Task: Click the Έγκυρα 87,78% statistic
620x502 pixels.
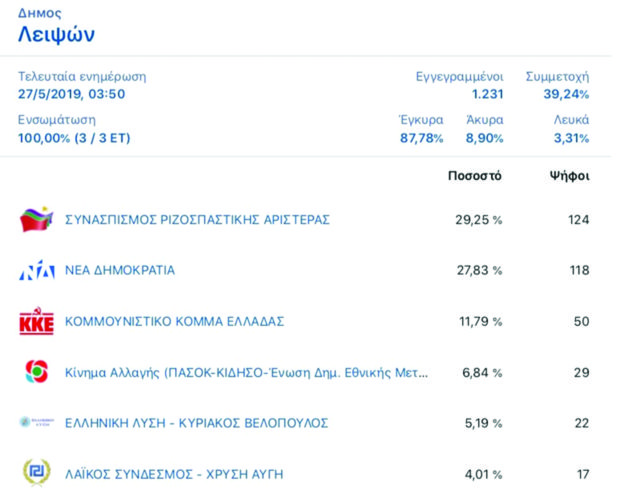Action: (x=421, y=138)
